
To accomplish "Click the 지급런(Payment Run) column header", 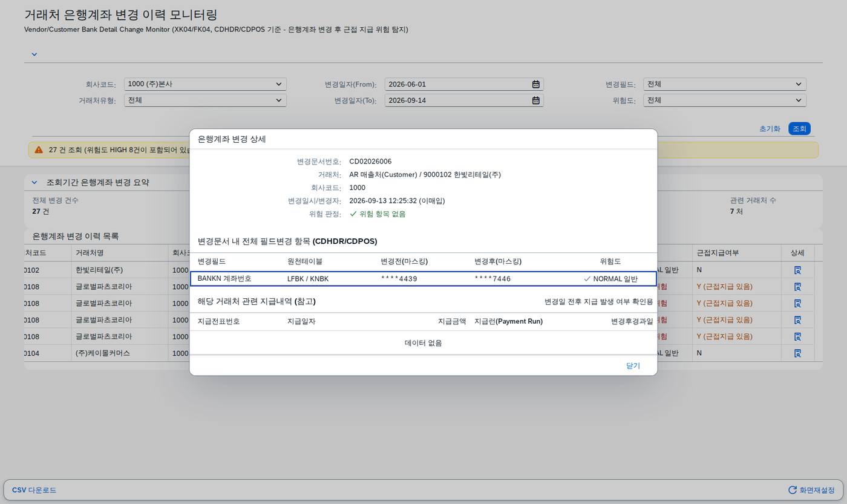I will tap(508, 321).
